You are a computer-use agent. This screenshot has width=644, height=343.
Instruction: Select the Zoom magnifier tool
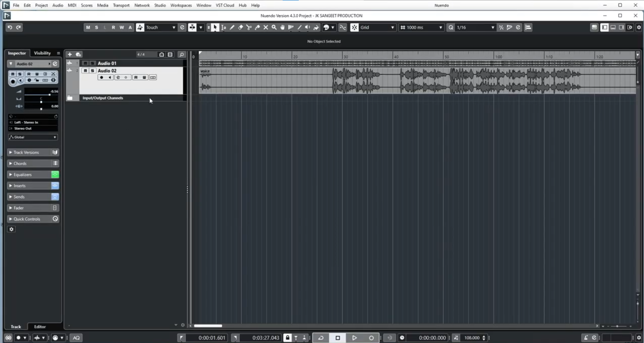(274, 28)
